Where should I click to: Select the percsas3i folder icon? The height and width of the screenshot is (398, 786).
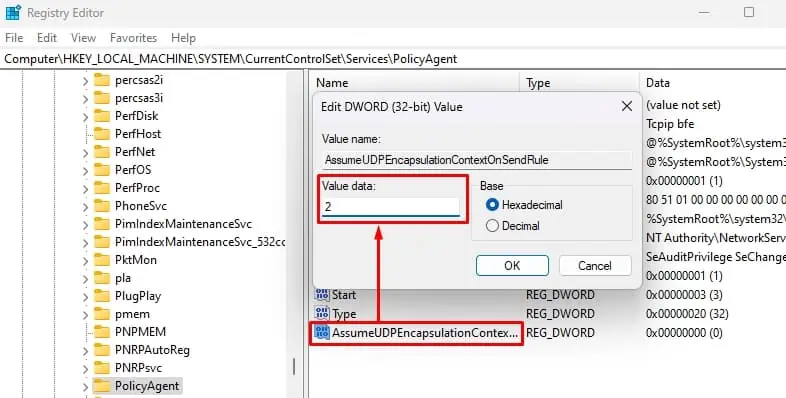click(102, 98)
